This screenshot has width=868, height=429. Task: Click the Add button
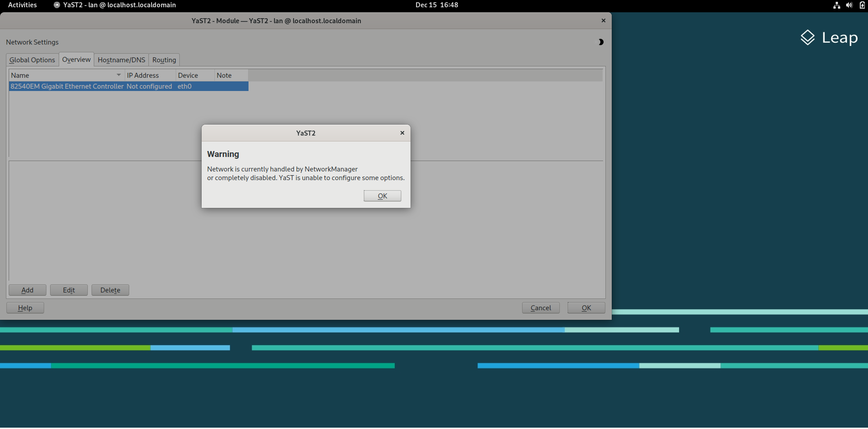click(x=27, y=290)
